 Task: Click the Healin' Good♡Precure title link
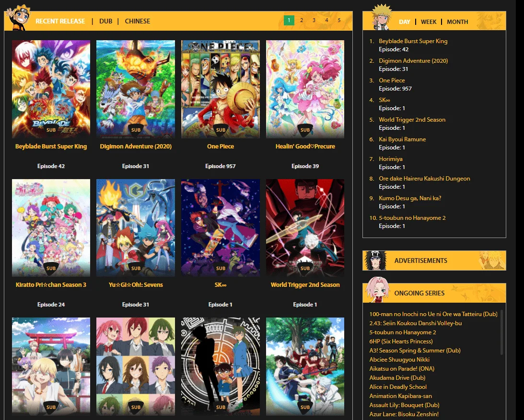305,146
